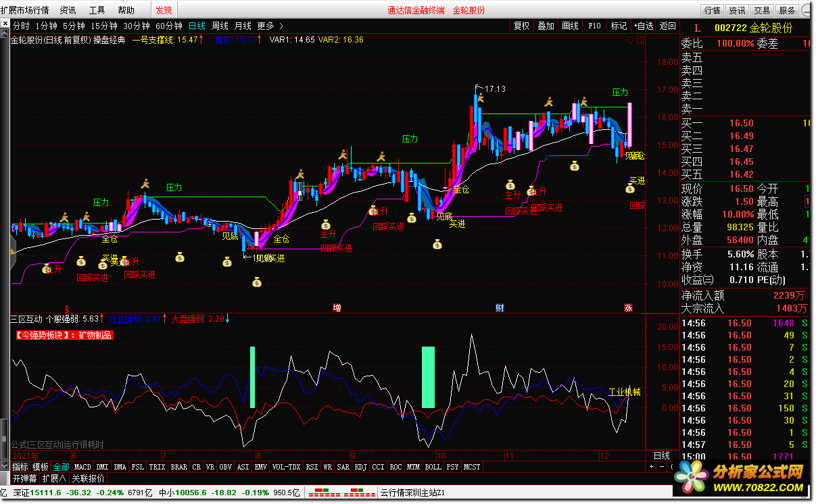Select the VOL-TDX indicator tab
Screen dimensions: 816x504
pos(286,467)
